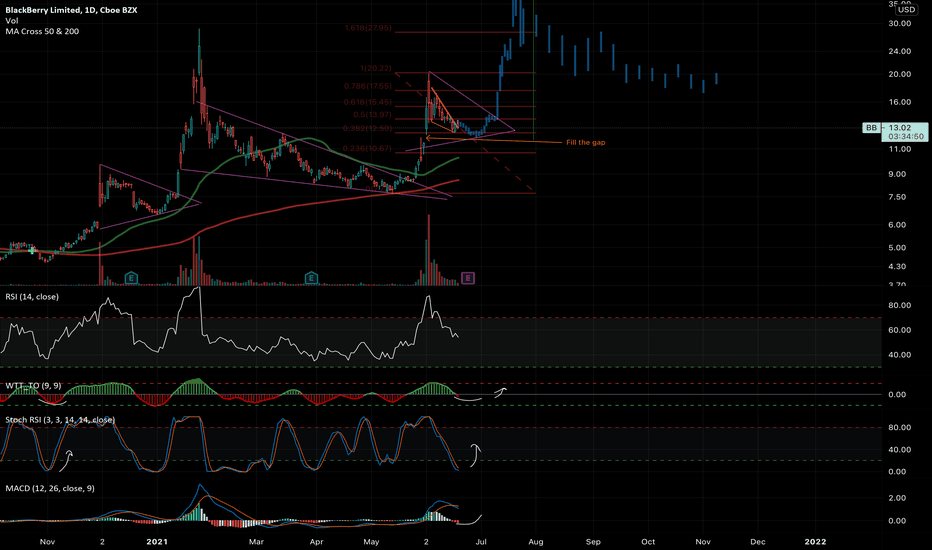Click the 7.50 price axis value
The image size is (932, 550).
pos(898,197)
